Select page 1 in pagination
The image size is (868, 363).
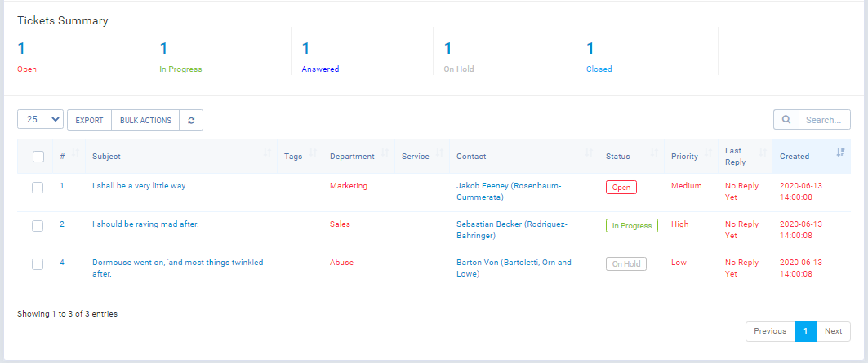tap(805, 331)
